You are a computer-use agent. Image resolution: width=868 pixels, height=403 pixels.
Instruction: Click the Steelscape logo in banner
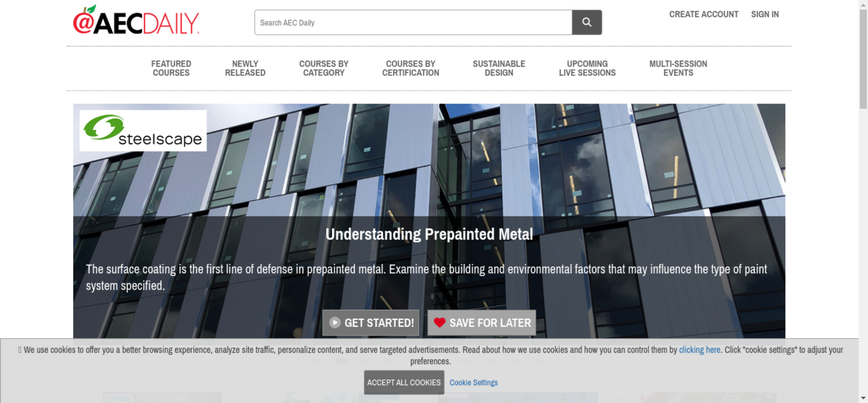pos(143,131)
